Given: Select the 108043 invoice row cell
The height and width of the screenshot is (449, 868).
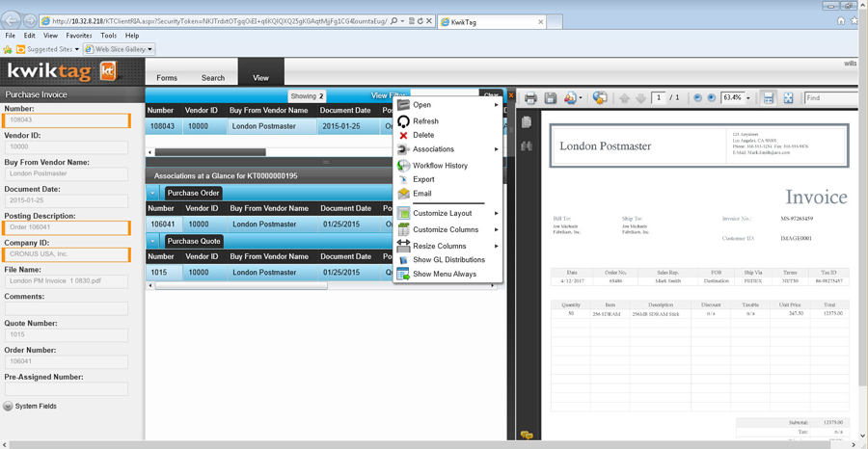Looking at the screenshot, I should (163, 126).
